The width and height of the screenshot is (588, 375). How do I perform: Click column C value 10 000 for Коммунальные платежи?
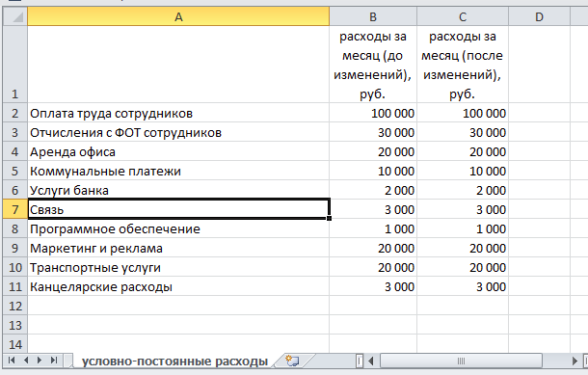pyautogui.click(x=463, y=171)
